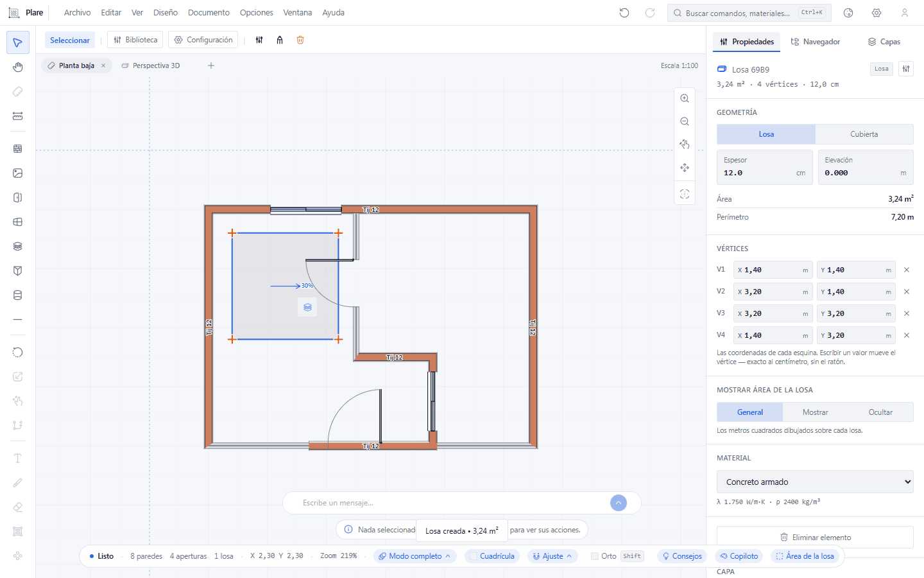This screenshot has width=924, height=578.
Task: Open the Configuración button in toolbar
Action: [203, 40]
